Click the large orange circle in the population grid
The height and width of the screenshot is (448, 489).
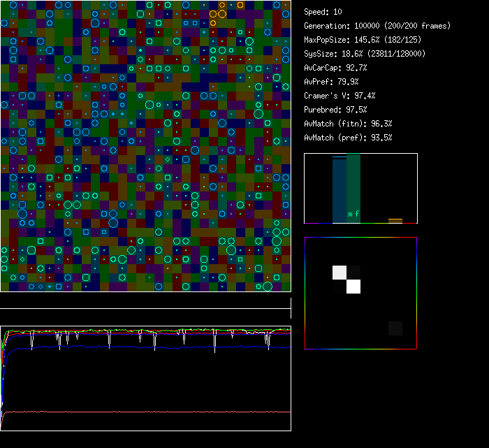222,13
